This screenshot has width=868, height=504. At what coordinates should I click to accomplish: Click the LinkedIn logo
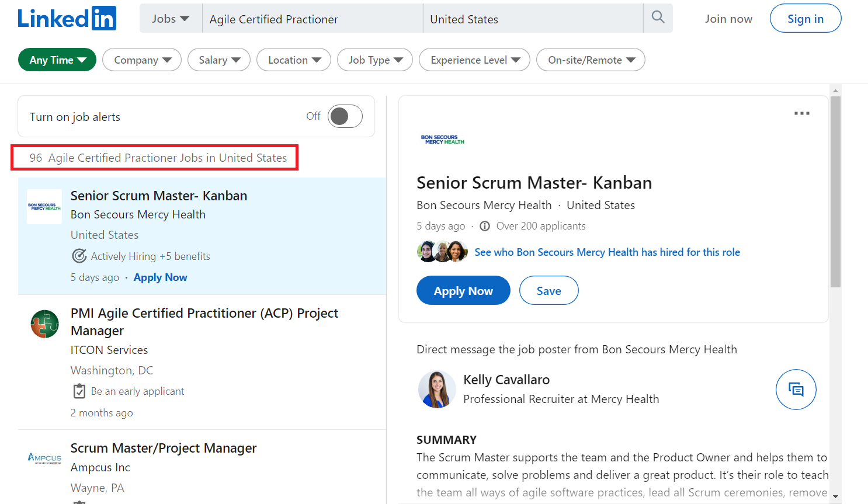tap(67, 19)
